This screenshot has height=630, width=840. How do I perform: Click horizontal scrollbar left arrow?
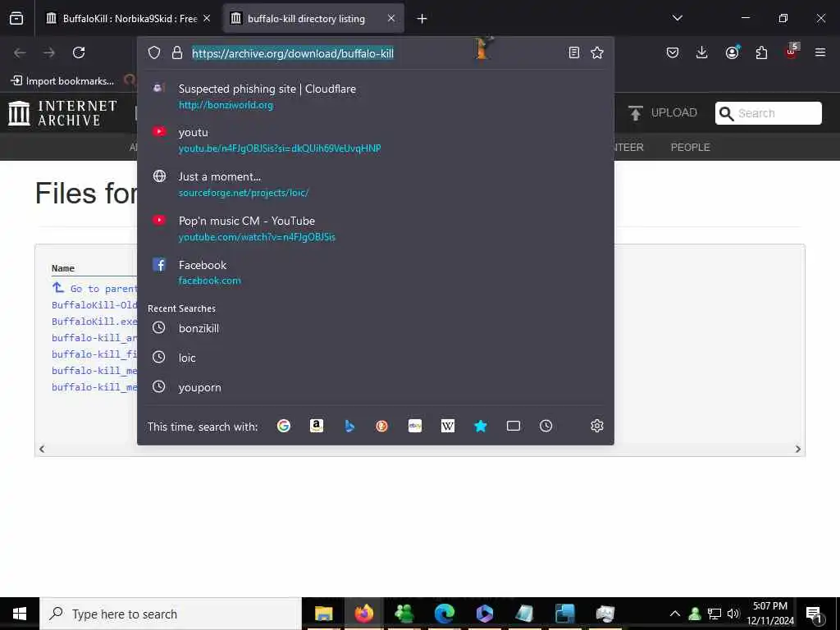point(42,449)
